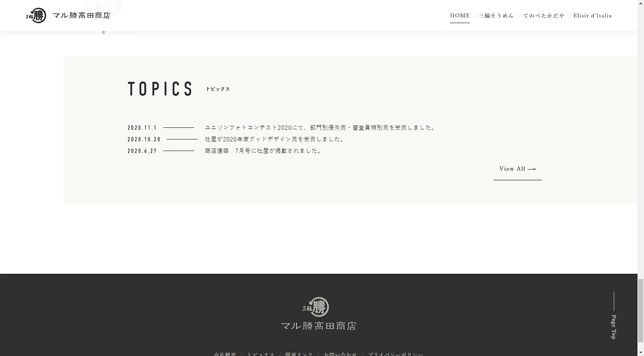Click the View All arrow link
The image size is (644, 356).
[517, 169]
